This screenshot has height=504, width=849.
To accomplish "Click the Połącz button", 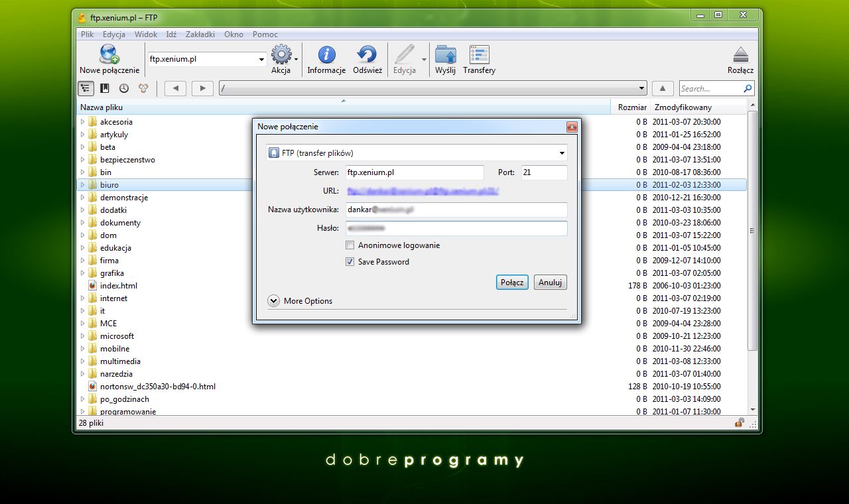I will click(512, 283).
